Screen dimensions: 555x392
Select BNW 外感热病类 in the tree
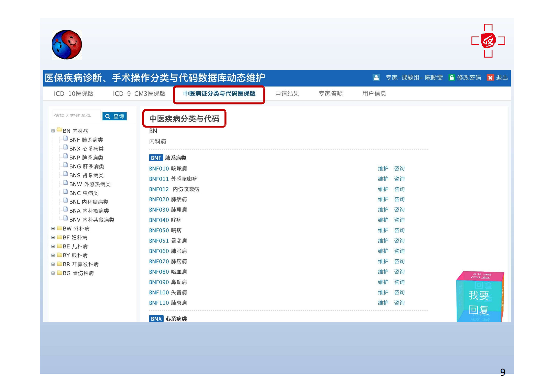[90, 184]
